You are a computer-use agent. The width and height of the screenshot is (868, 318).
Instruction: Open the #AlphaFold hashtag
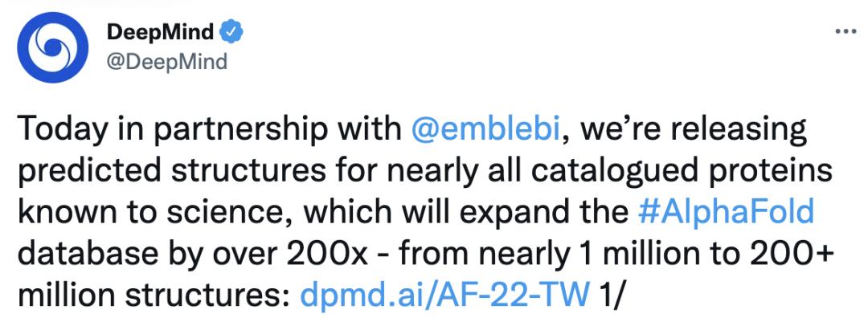726,213
